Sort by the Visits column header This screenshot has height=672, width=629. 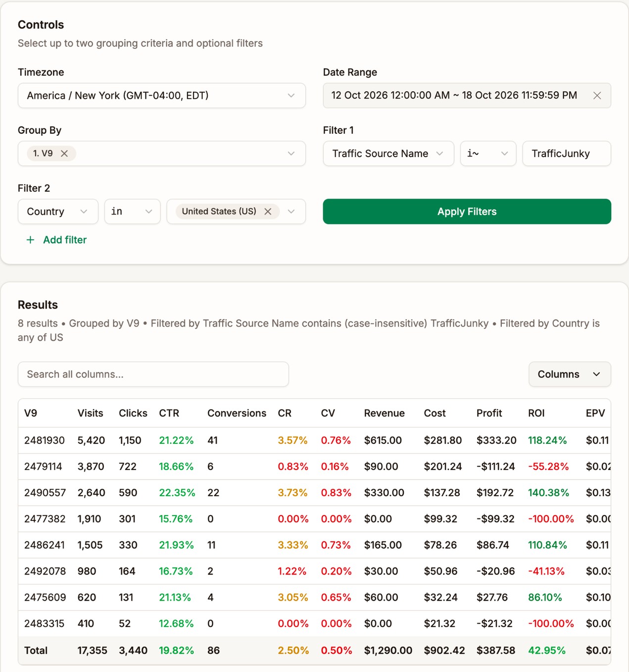click(x=90, y=413)
